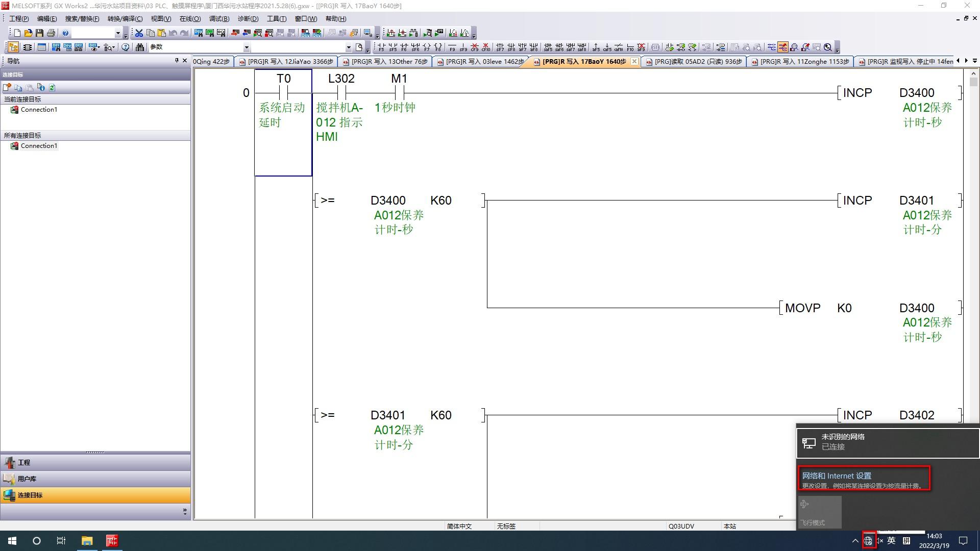
Task: Click the binoculars find device icon
Action: (139, 47)
